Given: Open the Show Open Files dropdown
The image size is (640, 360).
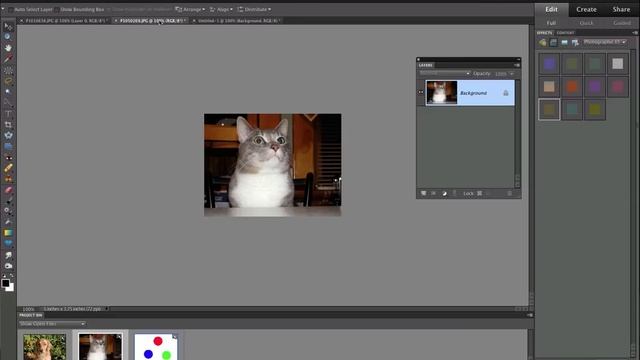Looking at the screenshot, I should [52, 324].
